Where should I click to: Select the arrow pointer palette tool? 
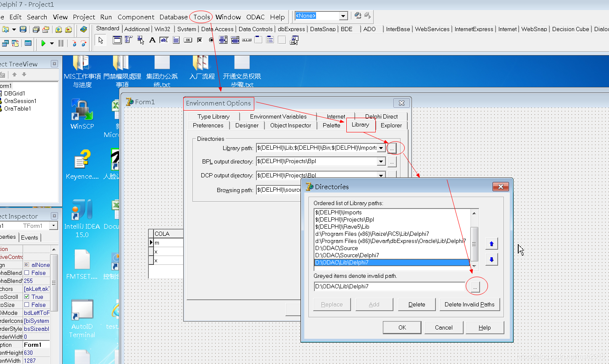100,40
